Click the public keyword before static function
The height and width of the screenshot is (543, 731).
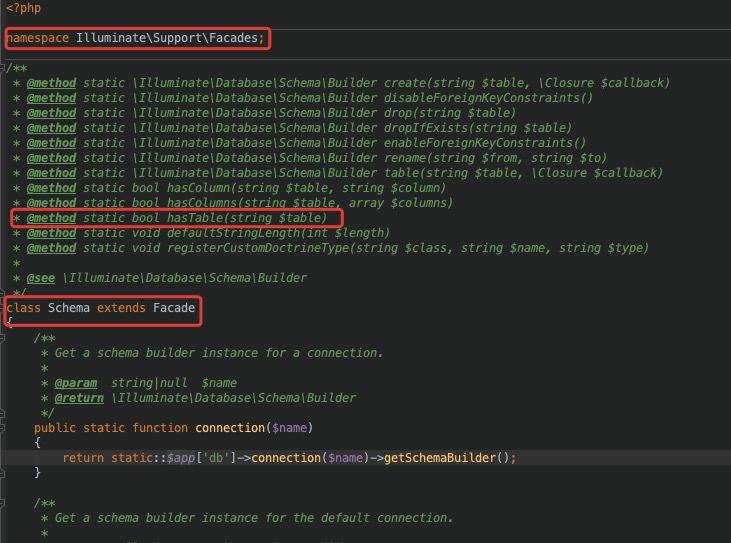click(x=55, y=427)
